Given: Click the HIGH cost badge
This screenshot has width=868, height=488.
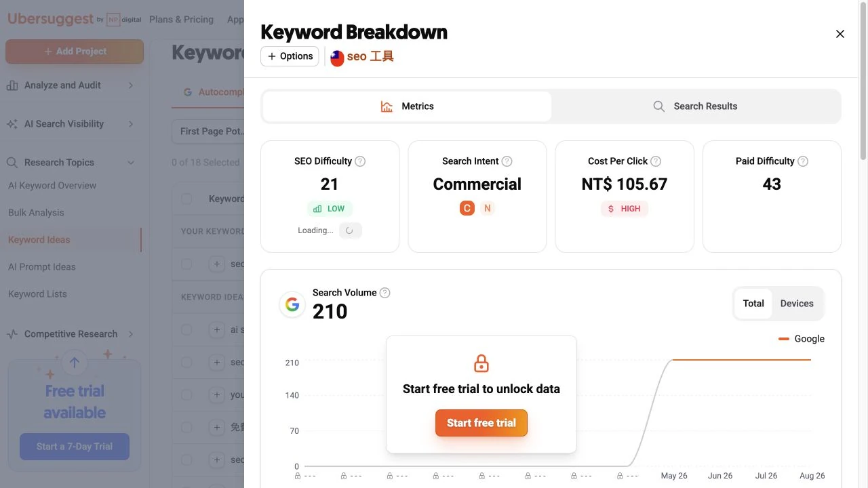Looking at the screenshot, I should 625,209.
